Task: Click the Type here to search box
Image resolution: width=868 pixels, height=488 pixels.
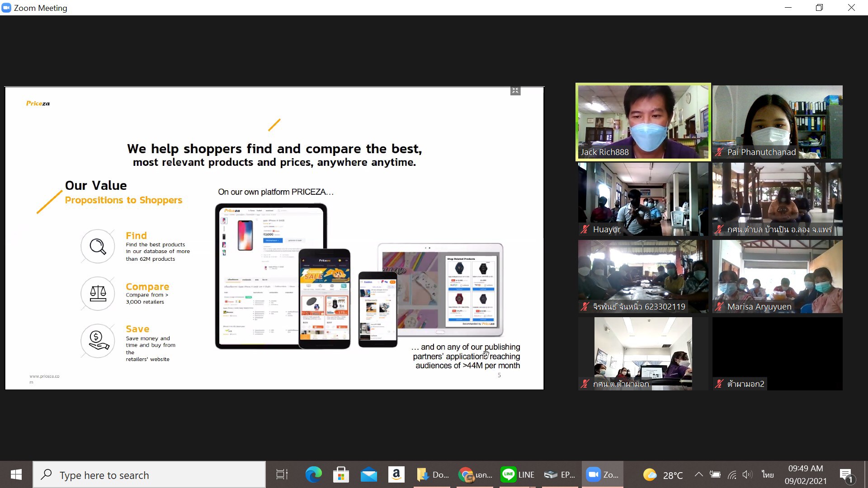Action: (149, 475)
